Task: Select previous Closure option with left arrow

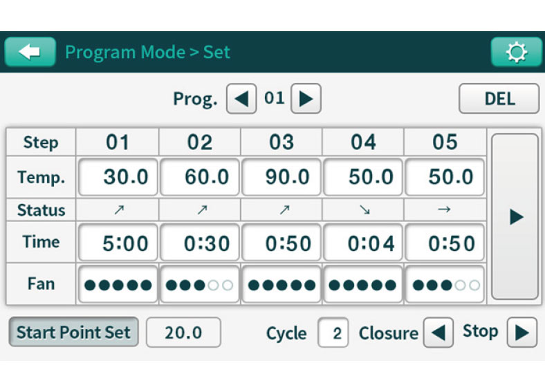Action: click(438, 333)
